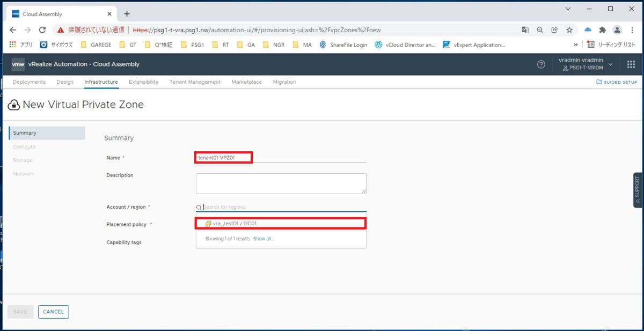
Task: Click the zoom magnifier icon in address bar
Action: point(540,30)
